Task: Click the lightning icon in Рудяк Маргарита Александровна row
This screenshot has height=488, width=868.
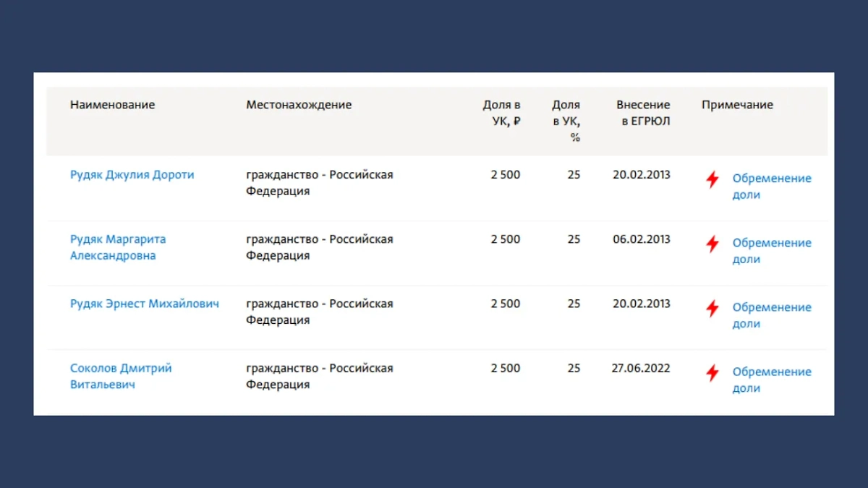Action: [x=712, y=244]
